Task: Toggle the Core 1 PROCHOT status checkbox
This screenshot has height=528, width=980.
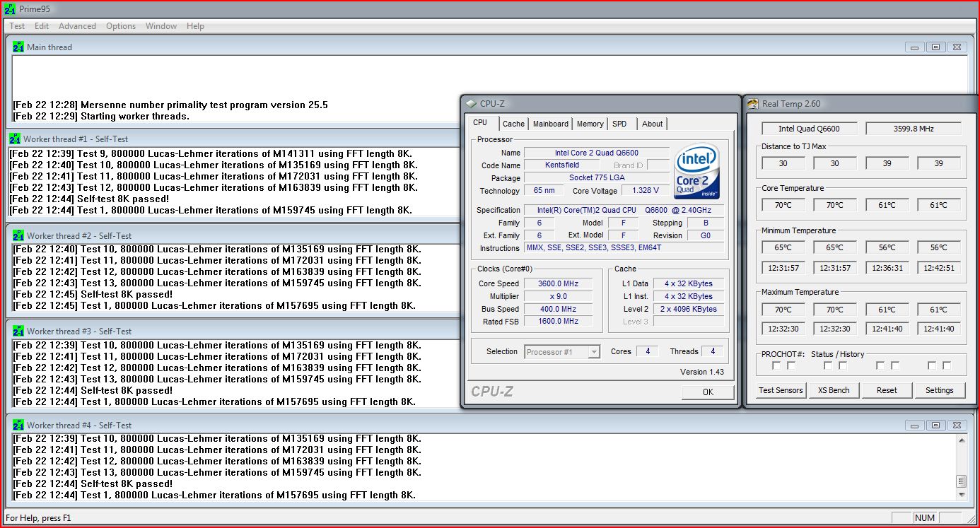Action: tap(776, 365)
